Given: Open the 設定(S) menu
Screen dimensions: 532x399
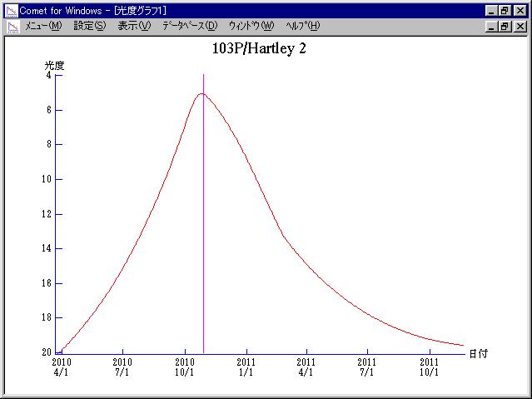Looking at the screenshot, I should pyautogui.click(x=90, y=26).
